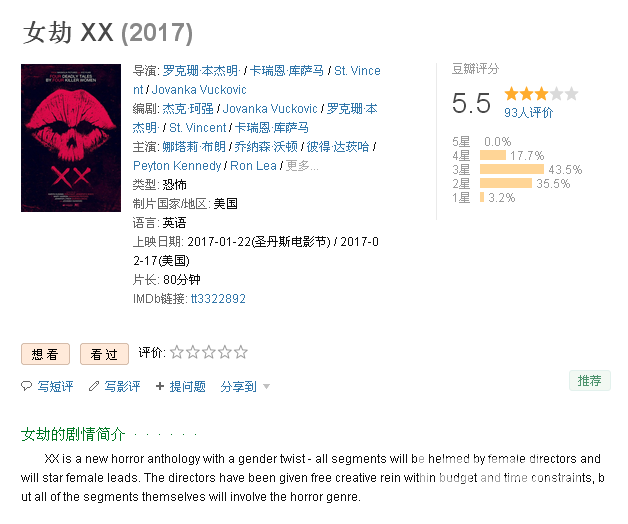Screen dimensions: 628x524
Task: Rate the movie two stars
Action: coord(193,352)
